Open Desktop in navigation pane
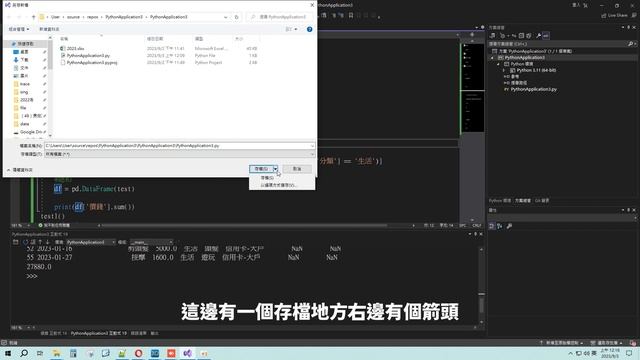Viewport: 640px width, 360px height. pyautogui.click(x=24, y=52)
